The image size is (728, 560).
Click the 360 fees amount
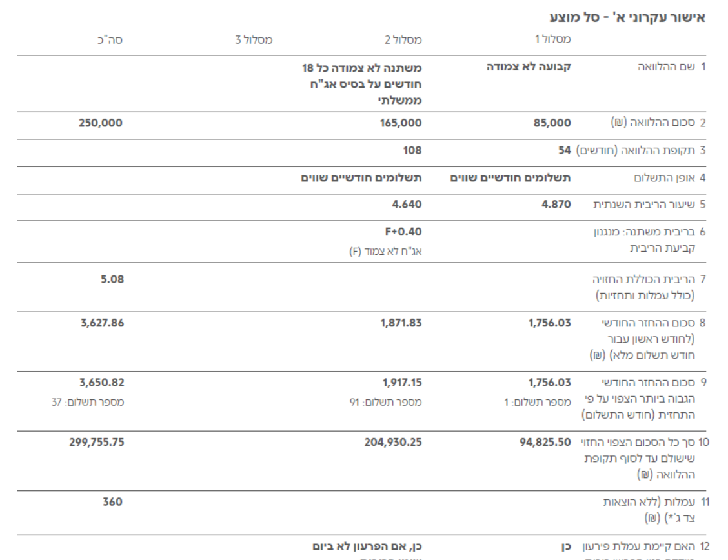coord(112,501)
